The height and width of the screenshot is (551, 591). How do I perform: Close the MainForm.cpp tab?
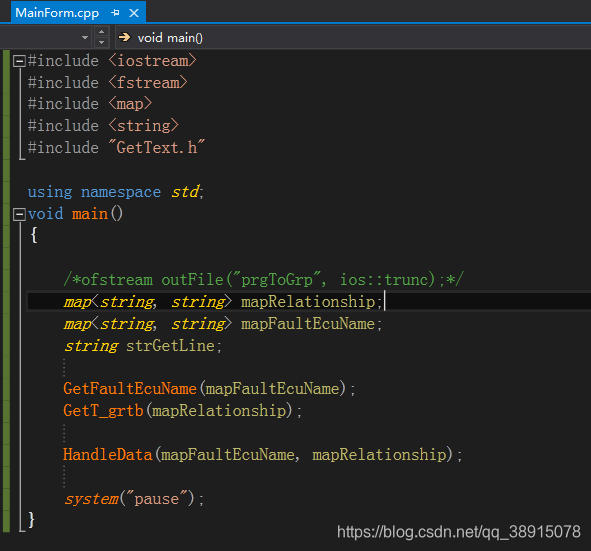(x=134, y=13)
